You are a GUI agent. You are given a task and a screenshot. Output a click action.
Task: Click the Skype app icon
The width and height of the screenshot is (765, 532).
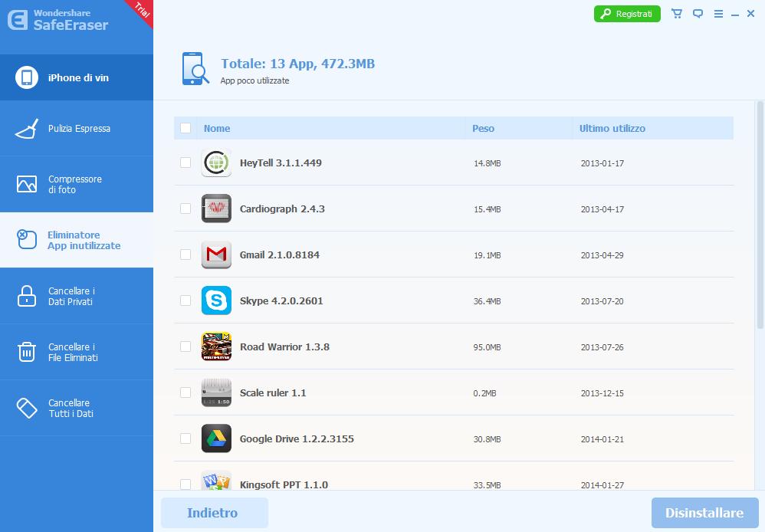tap(216, 300)
